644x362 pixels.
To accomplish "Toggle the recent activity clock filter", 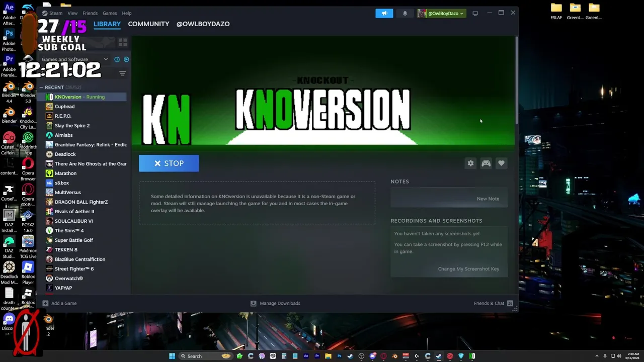I will coord(117,59).
